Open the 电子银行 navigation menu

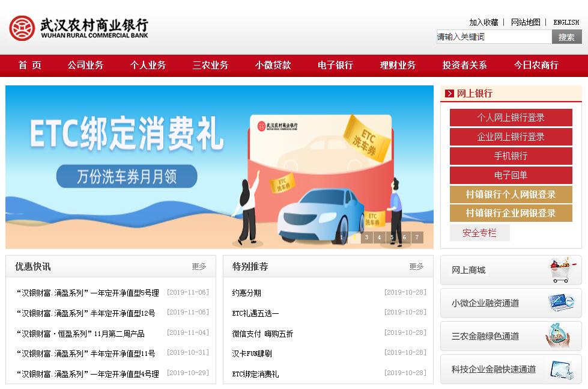(335, 66)
